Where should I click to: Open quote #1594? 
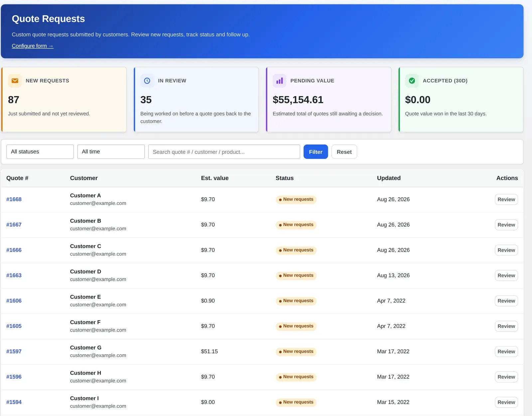click(14, 402)
